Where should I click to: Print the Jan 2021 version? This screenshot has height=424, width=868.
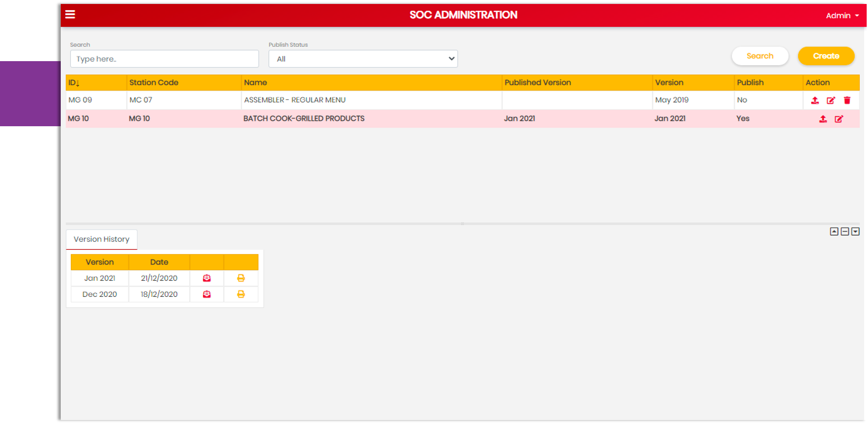pos(241,278)
